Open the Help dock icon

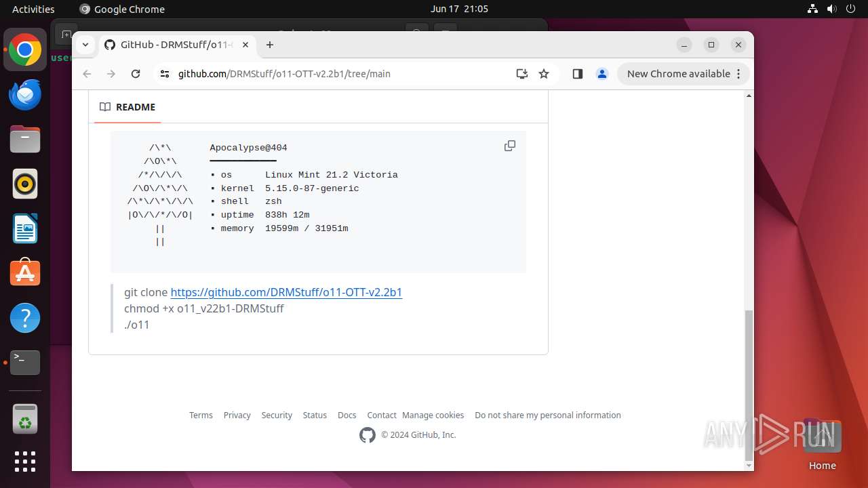click(25, 318)
